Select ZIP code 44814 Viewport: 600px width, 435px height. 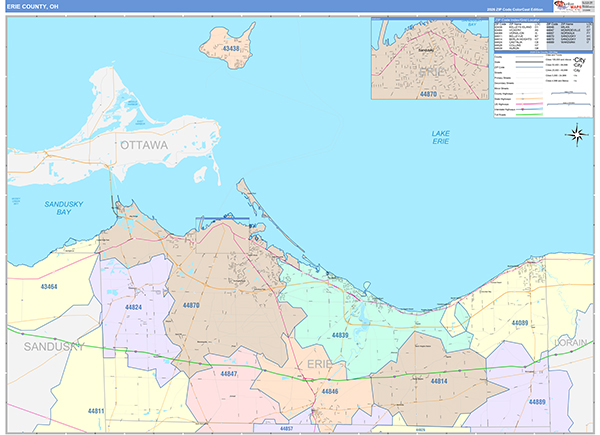439,381
